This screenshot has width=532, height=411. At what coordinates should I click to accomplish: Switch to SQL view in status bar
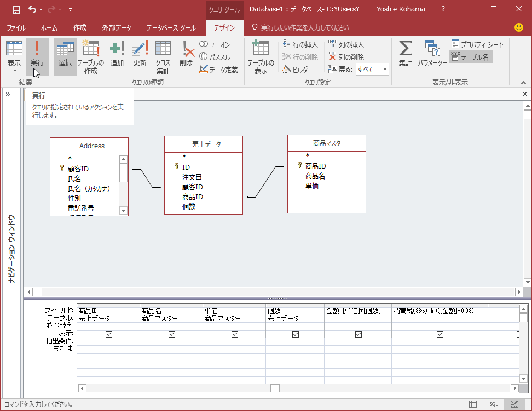(x=493, y=404)
